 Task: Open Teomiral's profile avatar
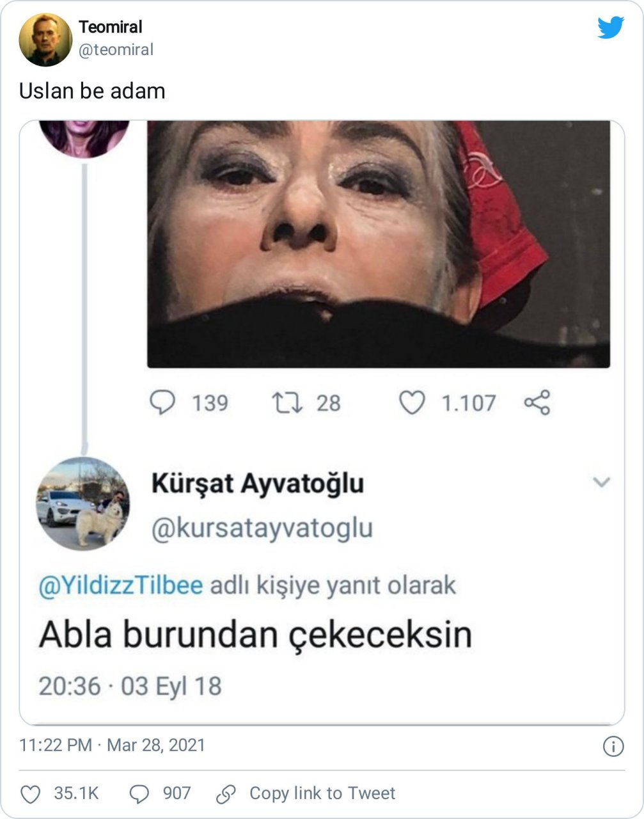click(x=45, y=40)
